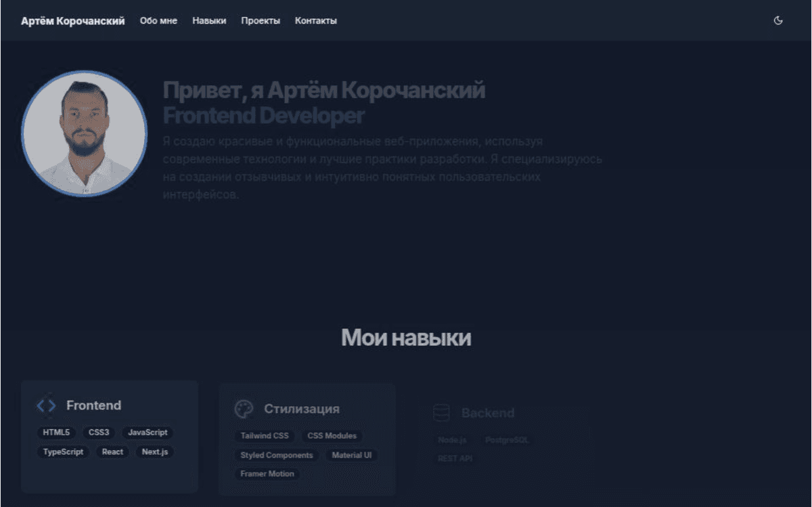The image size is (812, 507).
Task: Choose the React skill badge
Action: coord(112,451)
